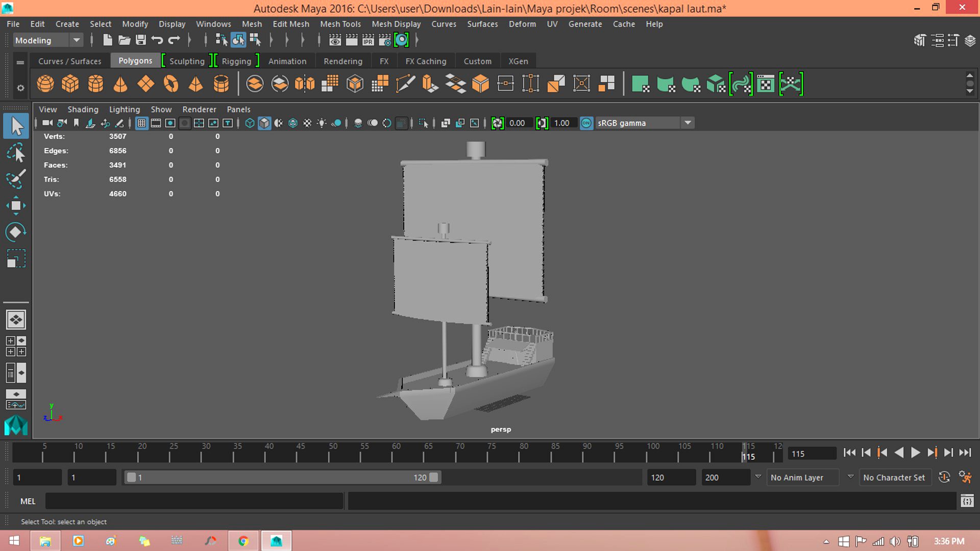Toggle select by component type mode
Viewport: 980px width, 551px height.
point(255,40)
